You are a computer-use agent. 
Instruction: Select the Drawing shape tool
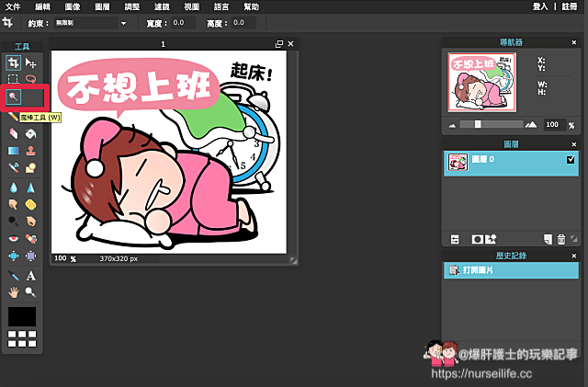pyautogui.click(x=30, y=167)
